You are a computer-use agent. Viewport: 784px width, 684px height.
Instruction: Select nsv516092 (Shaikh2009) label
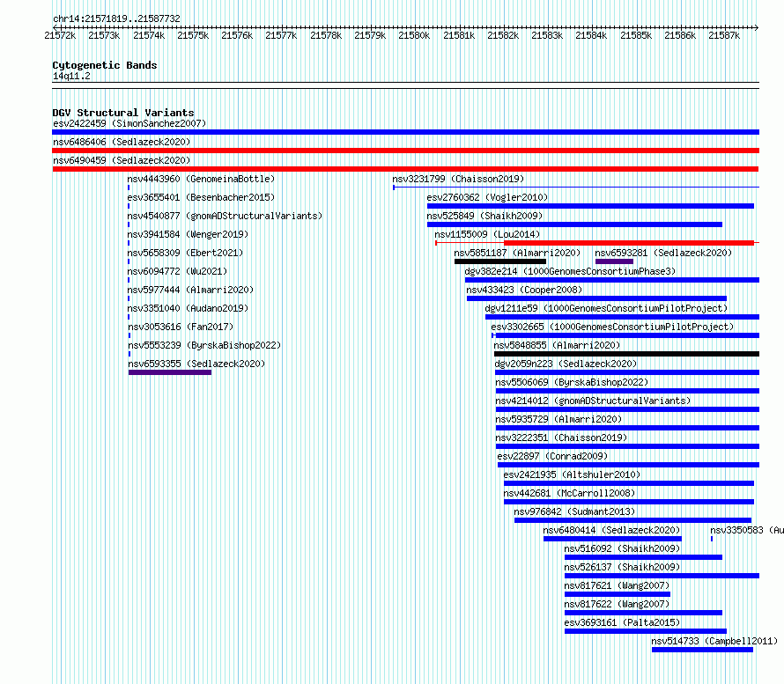(622, 548)
